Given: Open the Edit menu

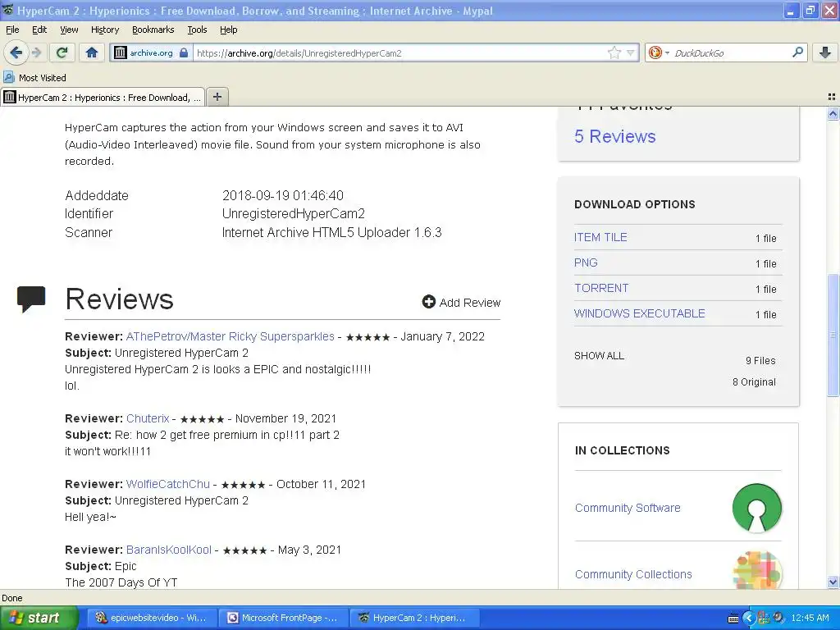Looking at the screenshot, I should pos(39,30).
